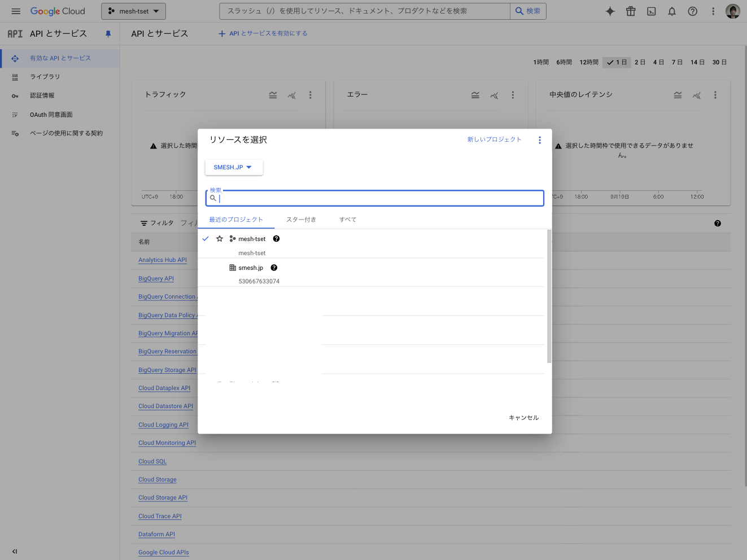
Task: Open metrics explorer on 中央値のレイテンシ chart
Action: (x=697, y=95)
